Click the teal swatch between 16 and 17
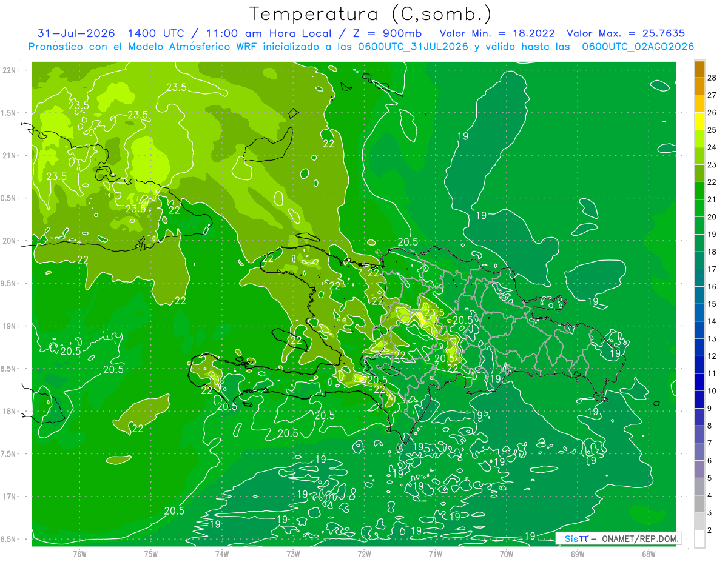Screen dimensions: 728x562 pos(699,278)
